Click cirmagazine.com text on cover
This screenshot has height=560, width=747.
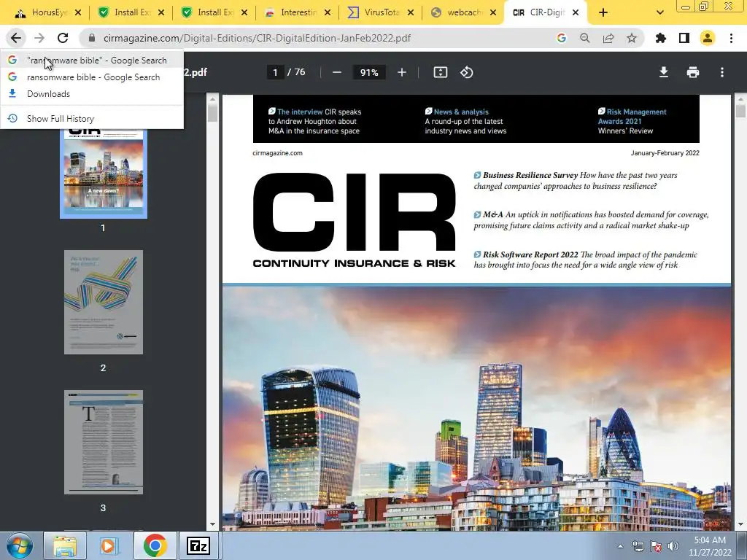[277, 153]
